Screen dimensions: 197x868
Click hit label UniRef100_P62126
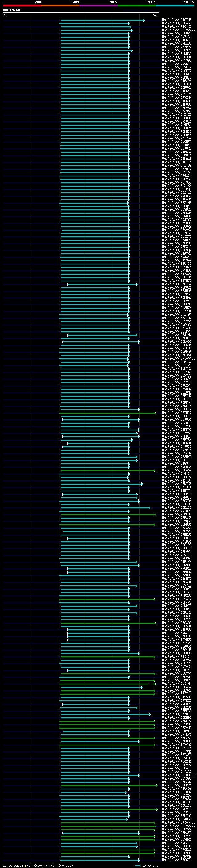(177, 94)
